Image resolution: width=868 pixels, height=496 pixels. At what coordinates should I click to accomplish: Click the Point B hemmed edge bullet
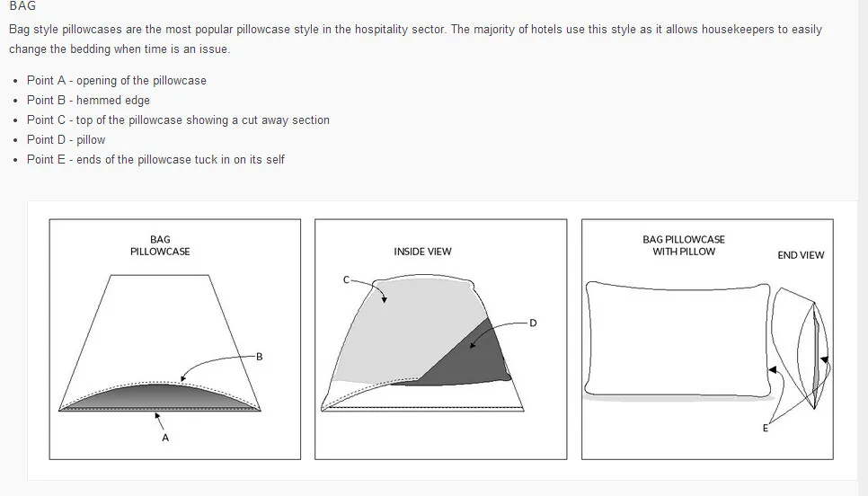point(88,101)
